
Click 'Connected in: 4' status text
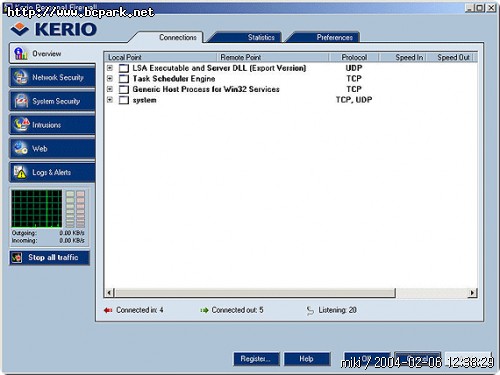click(x=139, y=310)
